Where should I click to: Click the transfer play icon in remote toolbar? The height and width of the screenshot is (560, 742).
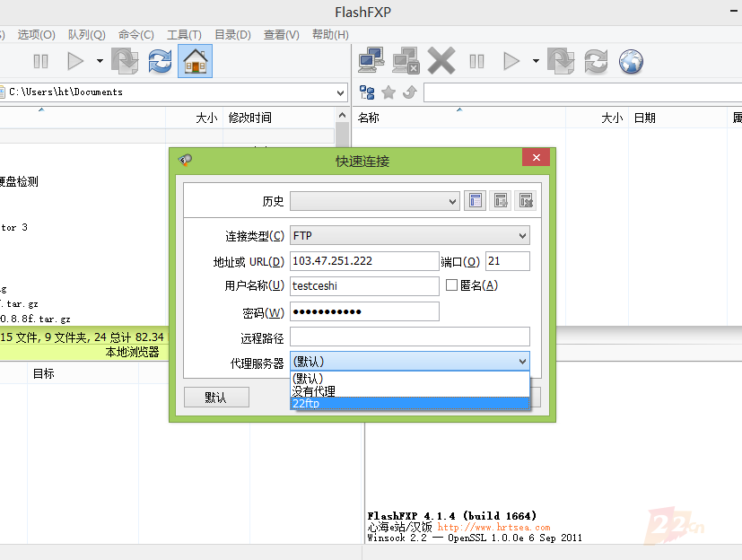[511, 62]
